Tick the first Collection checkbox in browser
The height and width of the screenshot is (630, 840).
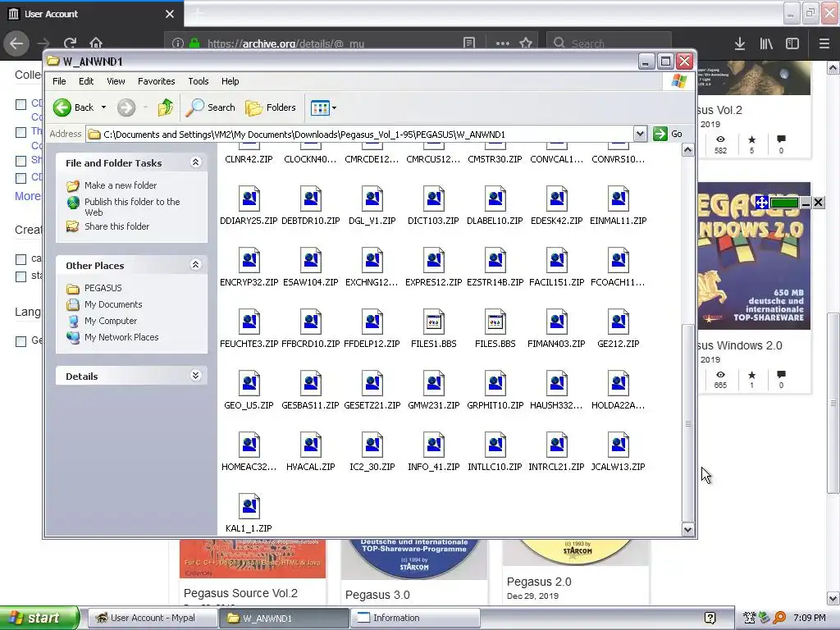21,104
